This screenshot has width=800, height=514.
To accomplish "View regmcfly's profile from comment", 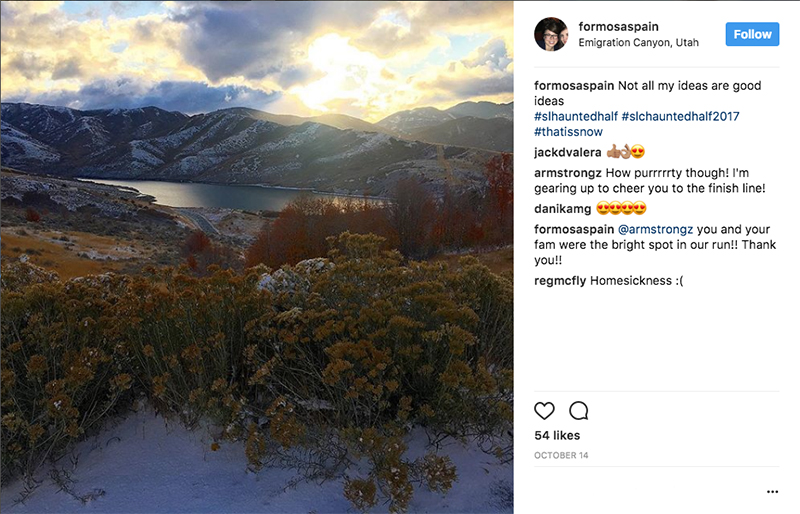I will [560, 281].
